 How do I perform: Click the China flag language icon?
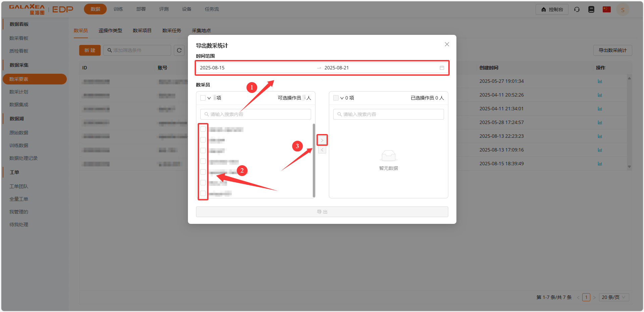click(606, 9)
